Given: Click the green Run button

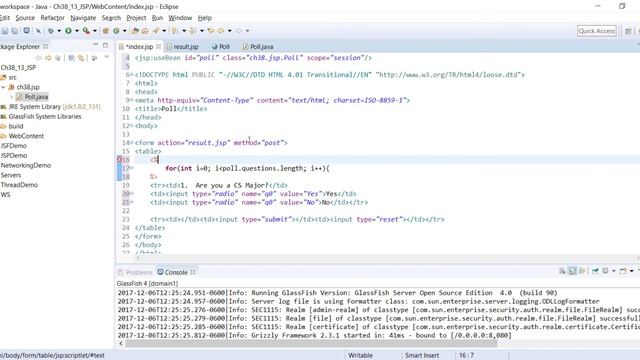Looking at the screenshot, I should [68, 31].
